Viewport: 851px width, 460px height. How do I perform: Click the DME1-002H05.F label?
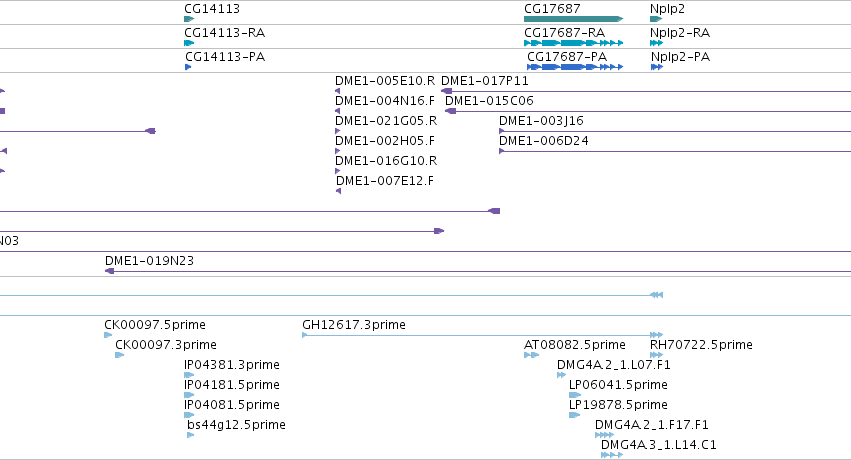coord(385,141)
